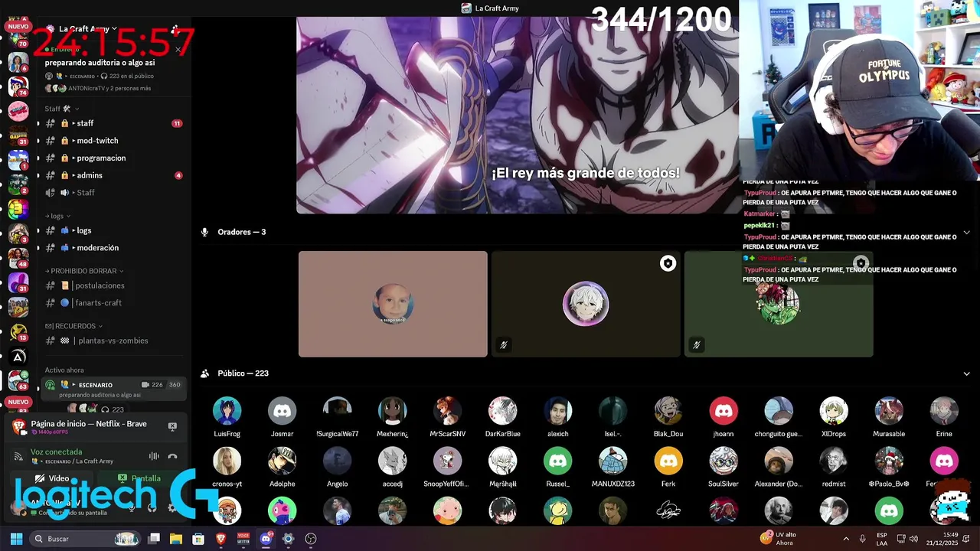
Task: Show hidden system tray icons
Action: [x=846, y=539]
